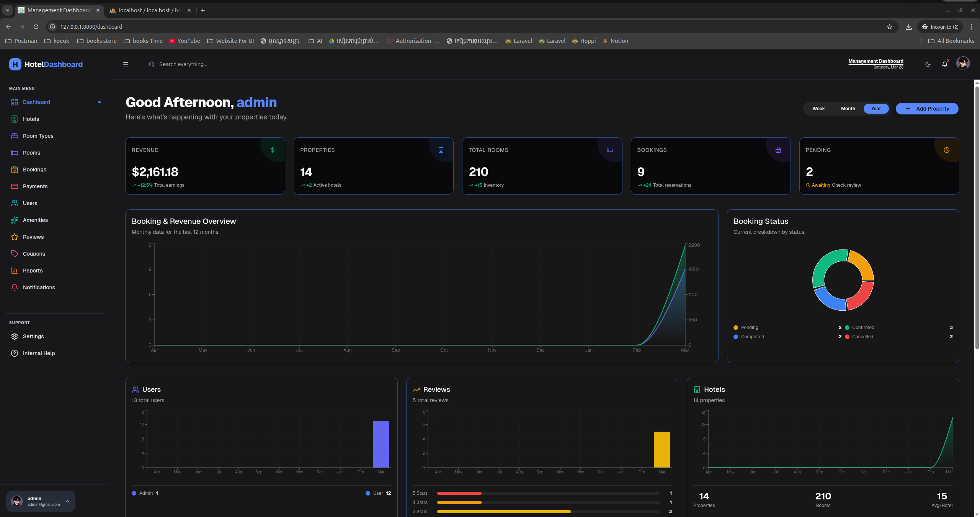The height and width of the screenshot is (517, 980).
Task: Select the Month range toggle
Action: 848,109
